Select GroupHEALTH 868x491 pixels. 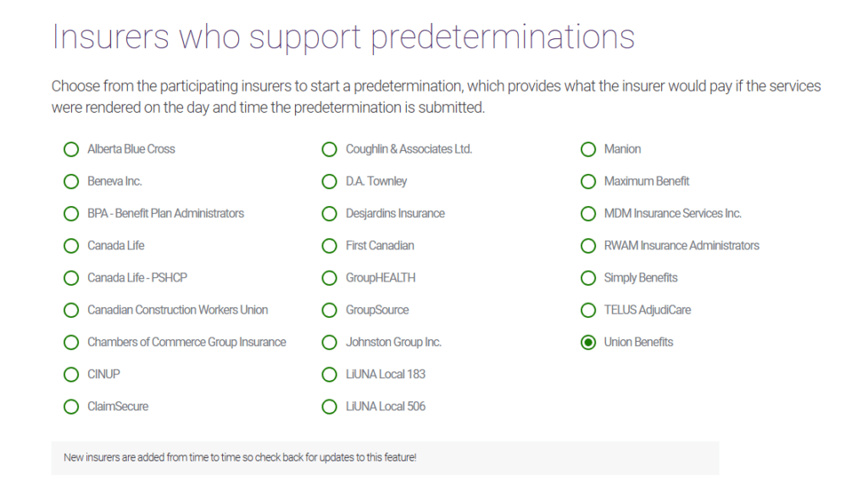click(x=329, y=278)
